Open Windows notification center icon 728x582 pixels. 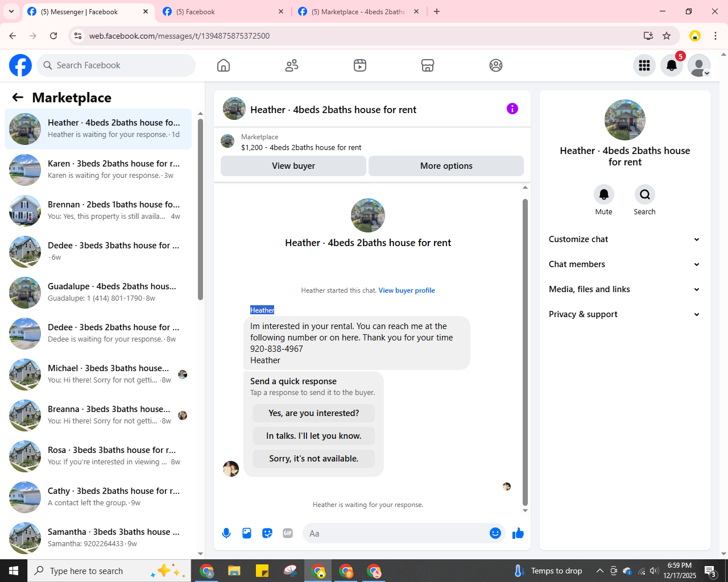pyautogui.click(x=711, y=571)
